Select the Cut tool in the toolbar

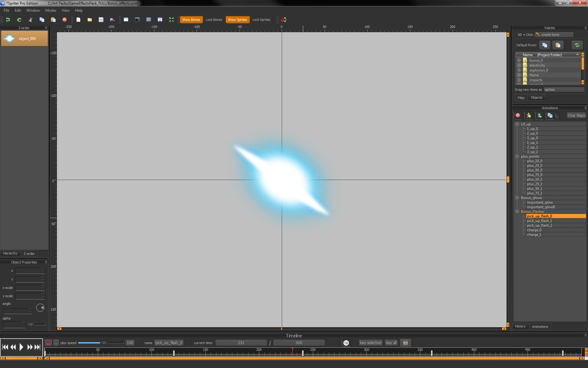pos(30,19)
